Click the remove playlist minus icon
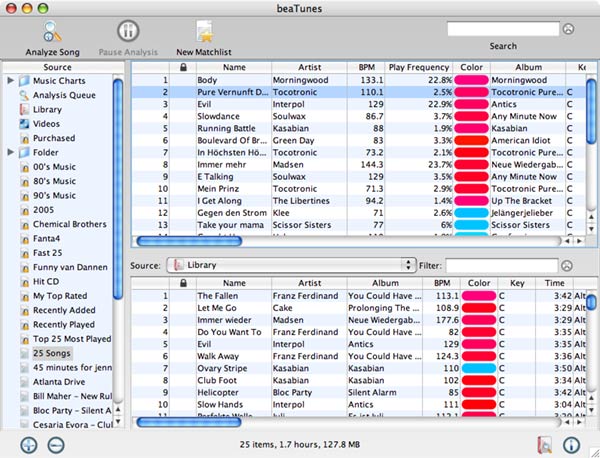This screenshot has width=600, height=458. (x=56, y=444)
